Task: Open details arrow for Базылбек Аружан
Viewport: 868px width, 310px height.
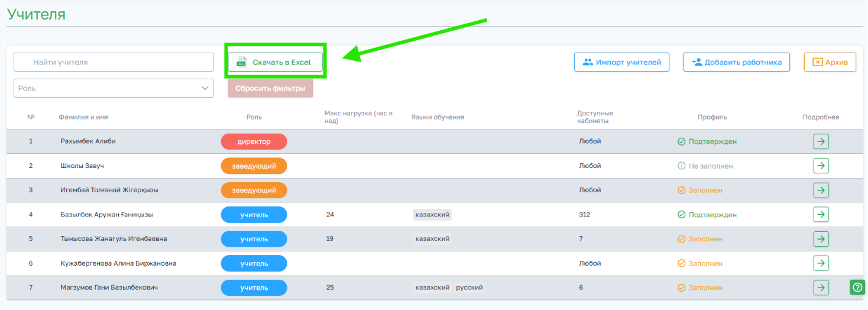Action: (821, 214)
